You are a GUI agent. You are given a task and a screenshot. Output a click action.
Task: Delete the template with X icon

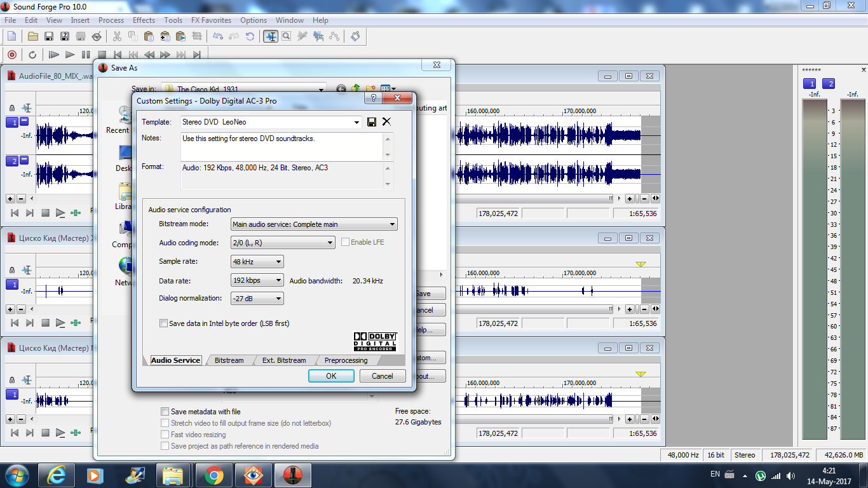(386, 122)
